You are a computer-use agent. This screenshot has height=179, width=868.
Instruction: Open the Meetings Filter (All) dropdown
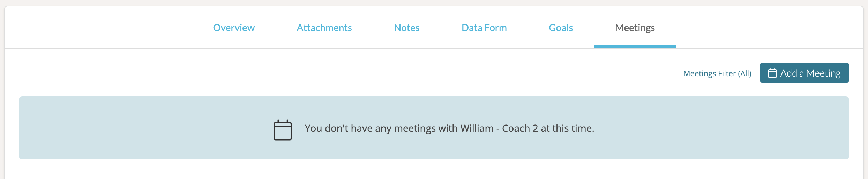717,73
